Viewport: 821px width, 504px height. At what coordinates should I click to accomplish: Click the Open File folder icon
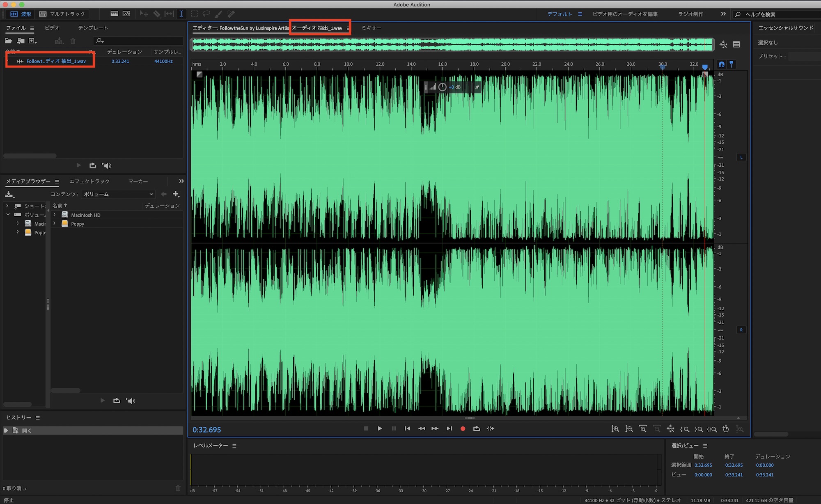click(x=8, y=41)
